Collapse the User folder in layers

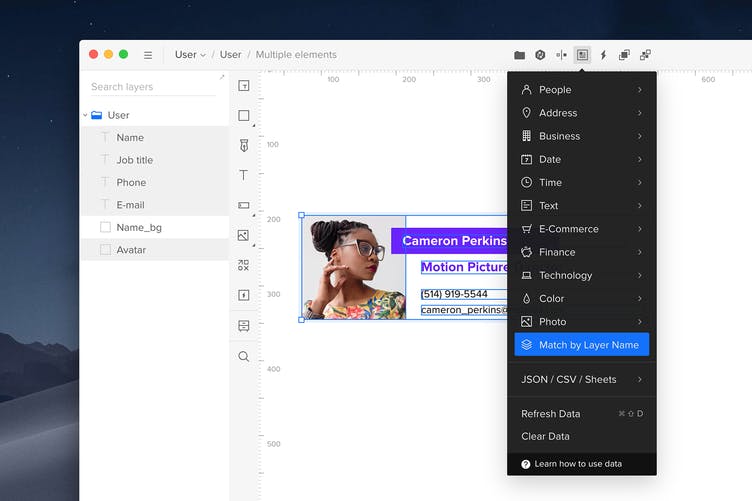[x=85, y=115]
